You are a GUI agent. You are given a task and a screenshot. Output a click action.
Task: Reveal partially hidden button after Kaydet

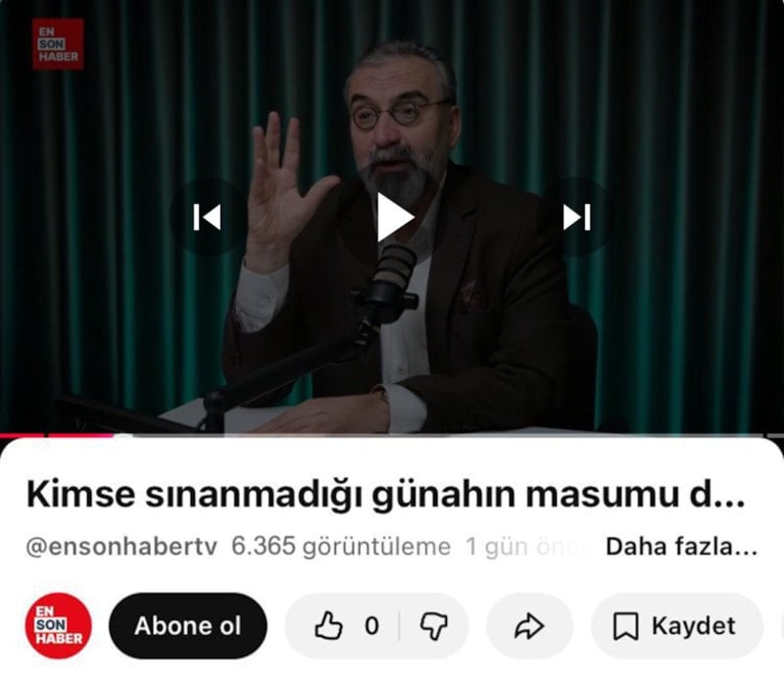click(x=781, y=626)
